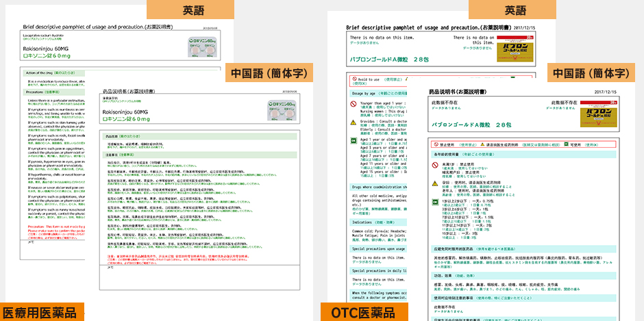Click the warning icon beside "请咨询医生或药剂师" legend

[483, 144]
